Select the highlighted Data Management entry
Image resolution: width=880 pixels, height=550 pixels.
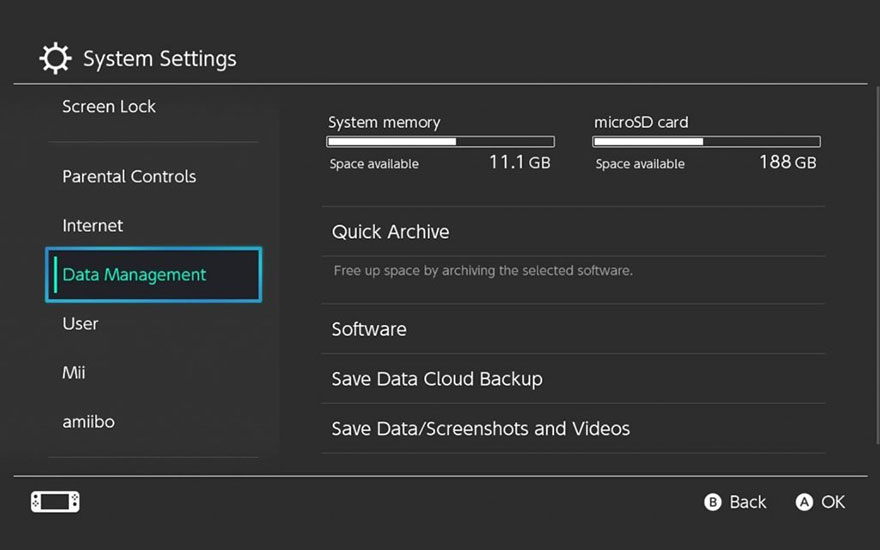pyautogui.click(x=153, y=275)
